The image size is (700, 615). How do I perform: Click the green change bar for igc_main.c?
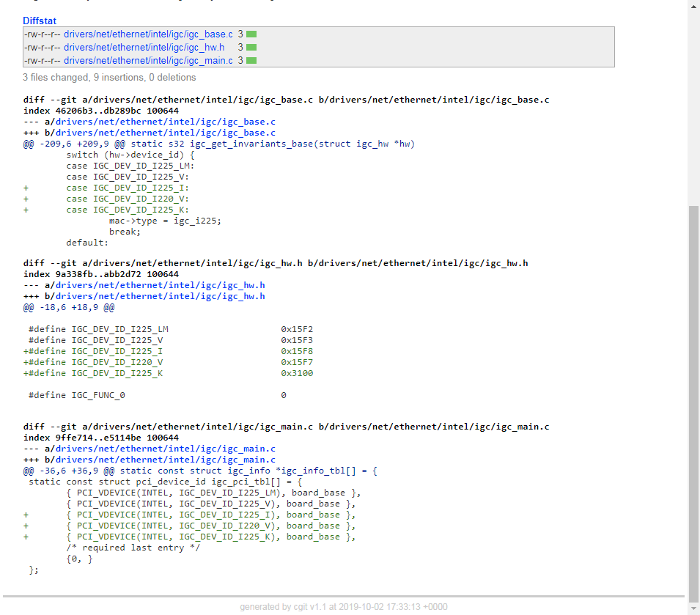(x=251, y=61)
